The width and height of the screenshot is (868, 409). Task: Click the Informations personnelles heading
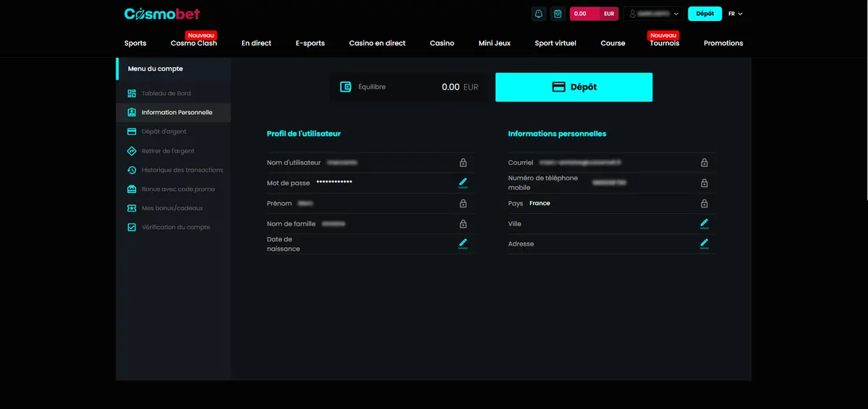pos(557,134)
